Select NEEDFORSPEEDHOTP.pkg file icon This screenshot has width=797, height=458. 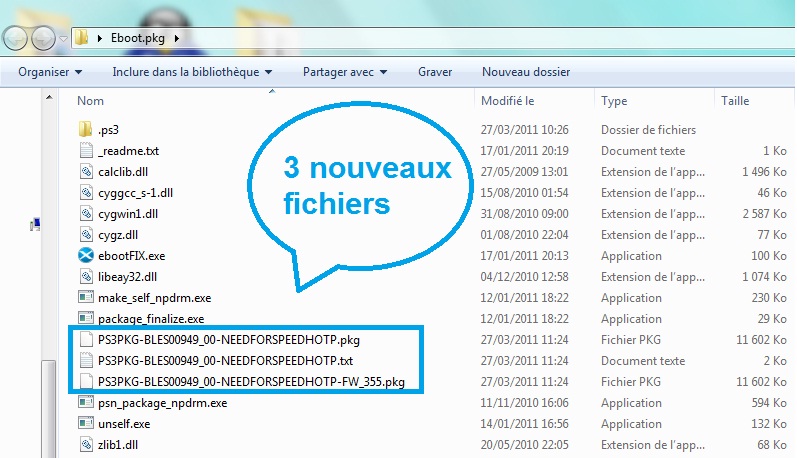click(86, 339)
